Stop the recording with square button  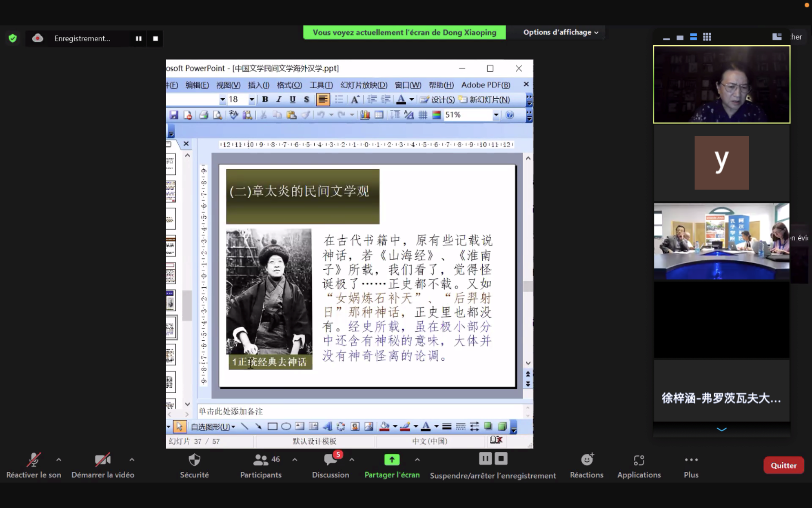(155, 38)
